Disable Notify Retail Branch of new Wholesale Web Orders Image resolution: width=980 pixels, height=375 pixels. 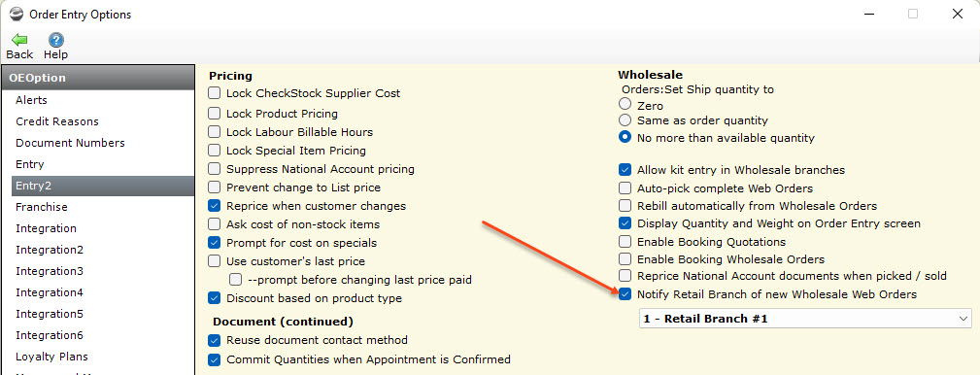(x=625, y=294)
